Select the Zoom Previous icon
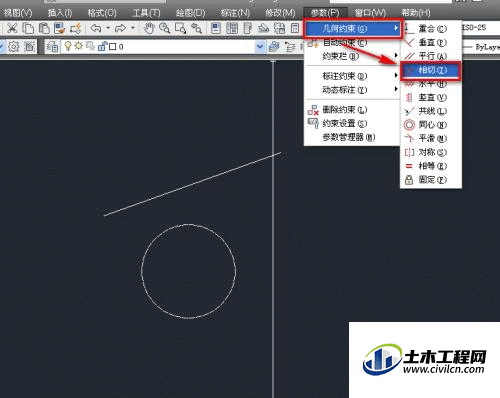 point(196,28)
